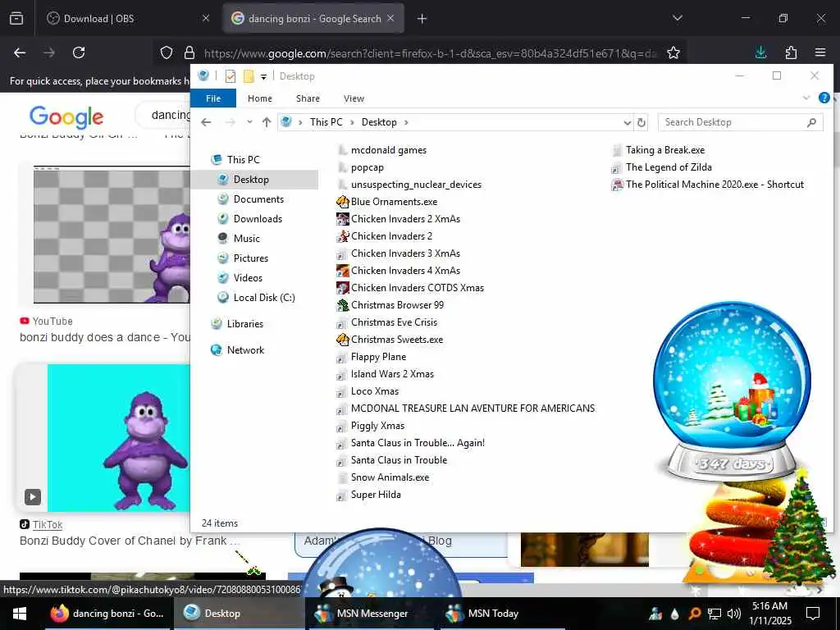The image size is (840, 630).
Task: Click the Search Desktop field
Action: point(741,122)
